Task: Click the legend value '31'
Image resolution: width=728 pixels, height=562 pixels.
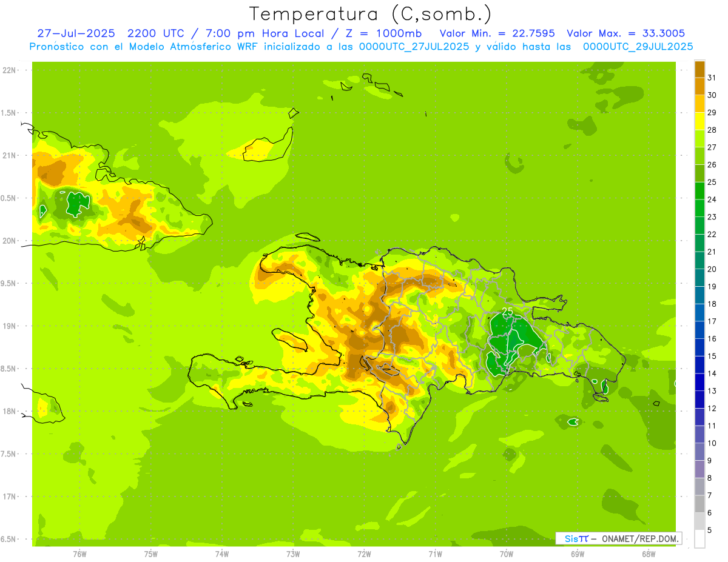Action: (712, 78)
